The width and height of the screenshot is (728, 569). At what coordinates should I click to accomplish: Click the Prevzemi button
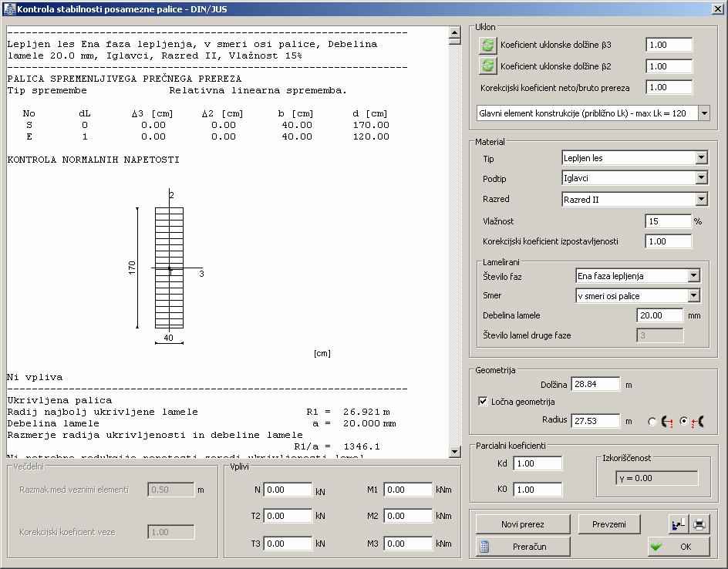[x=609, y=524]
